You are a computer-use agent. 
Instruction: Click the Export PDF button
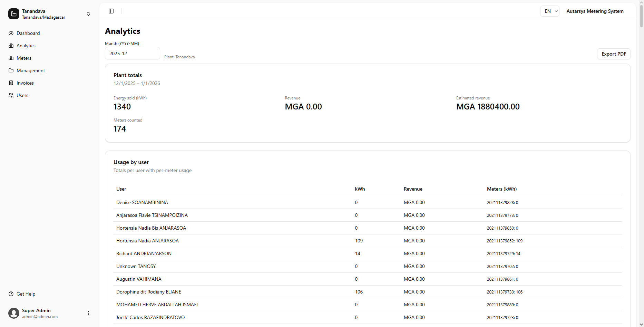pos(614,54)
